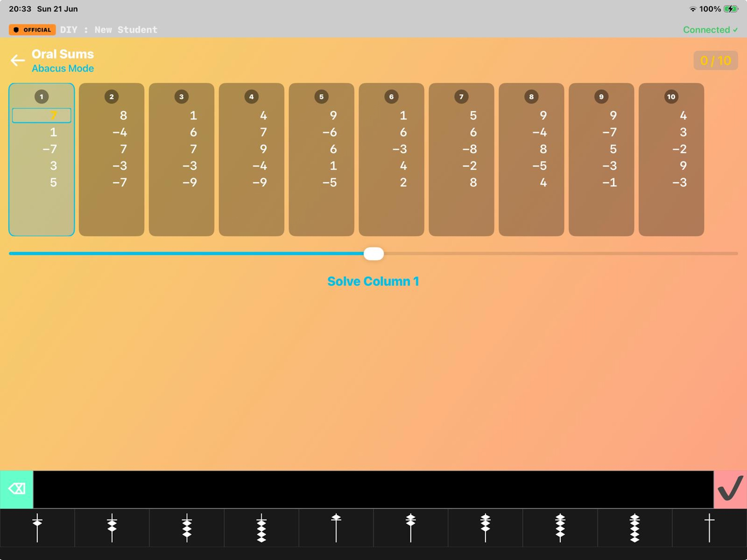Screen dimensions: 747x560
Task: Select abacus key showing three beads
Action: (x=187, y=528)
